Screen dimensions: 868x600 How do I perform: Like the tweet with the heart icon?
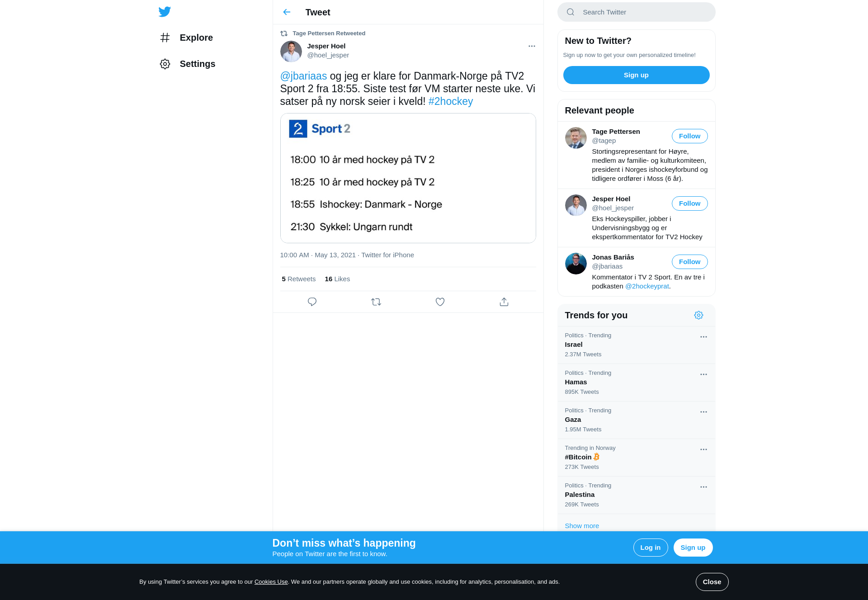coord(440,302)
